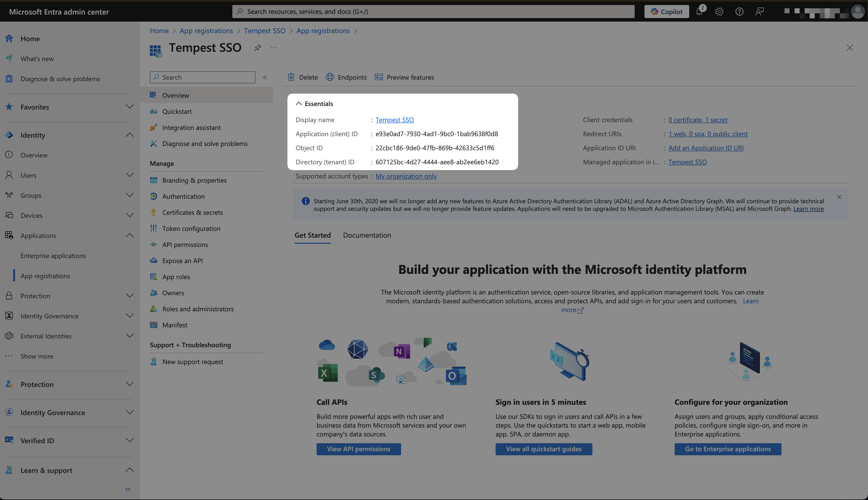Open the 0 certificate, 1 secret link
Screen dimensions: 868x500
[698, 120]
